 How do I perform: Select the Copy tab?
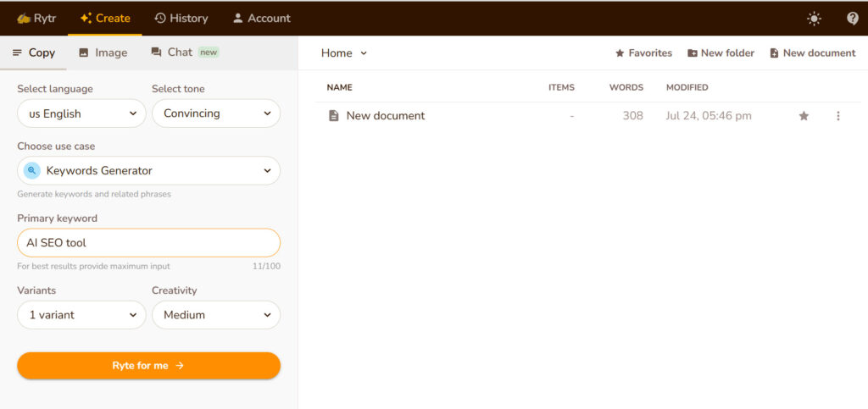[33, 53]
